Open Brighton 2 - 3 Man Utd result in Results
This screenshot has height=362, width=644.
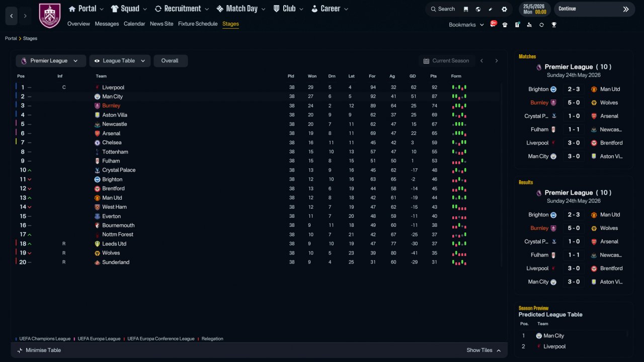(574, 215)
